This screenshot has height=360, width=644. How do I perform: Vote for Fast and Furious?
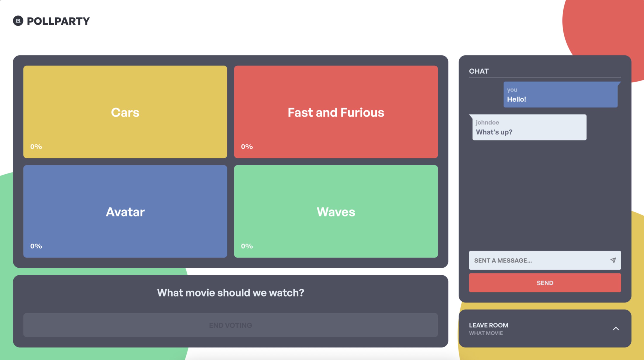(x=336, y=112)
